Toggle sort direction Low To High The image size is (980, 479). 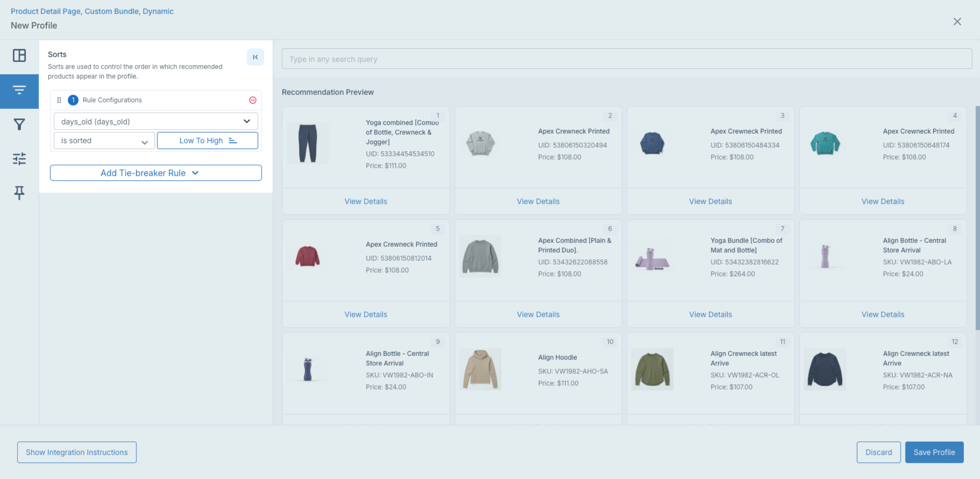coord(208,140)
